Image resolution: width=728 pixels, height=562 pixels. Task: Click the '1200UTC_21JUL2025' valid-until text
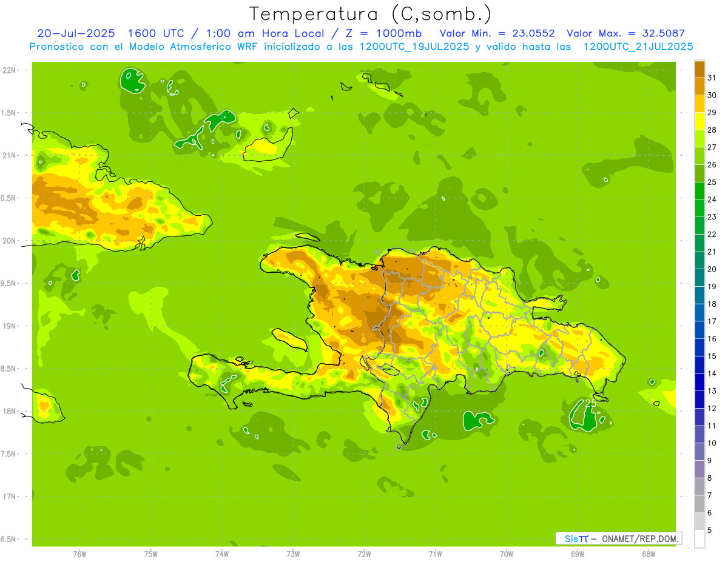click(638, 47)
